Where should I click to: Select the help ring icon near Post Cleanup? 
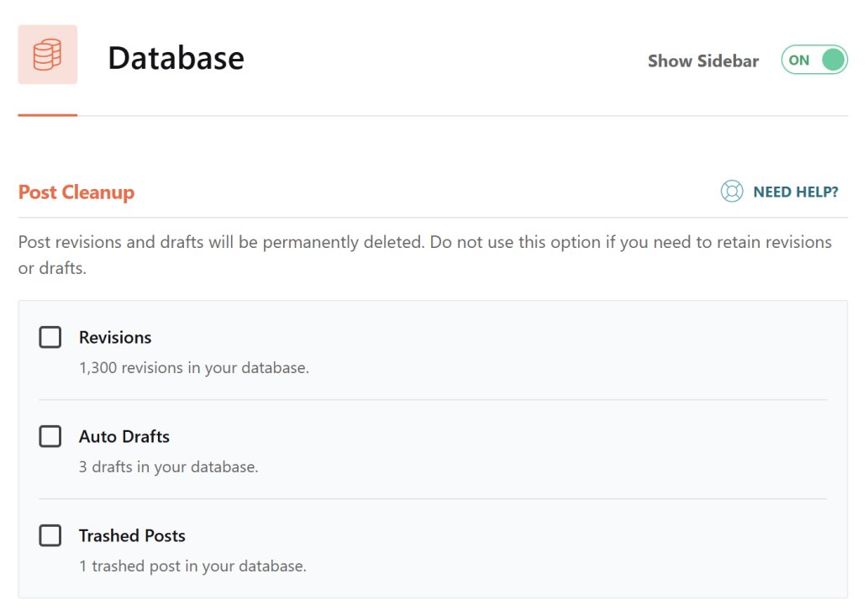730,192
